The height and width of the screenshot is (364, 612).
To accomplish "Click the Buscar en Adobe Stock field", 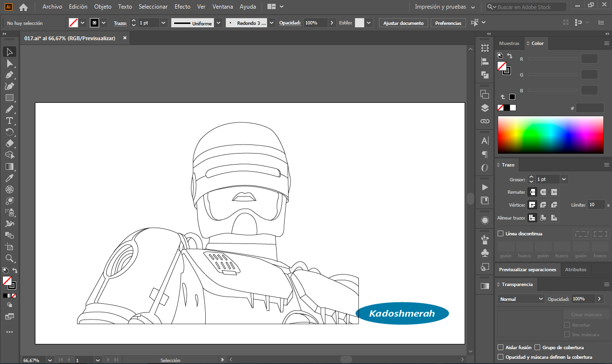I will (x=526, y=7).
